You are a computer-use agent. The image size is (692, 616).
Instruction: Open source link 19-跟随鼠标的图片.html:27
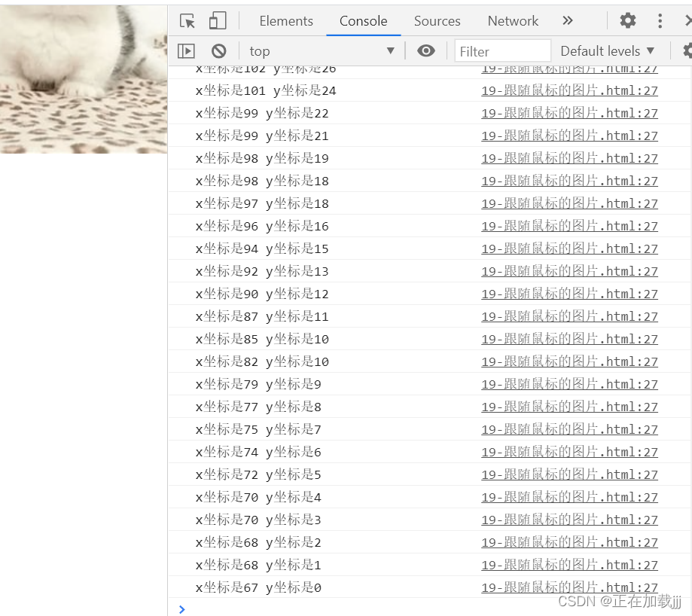point(567,90)
